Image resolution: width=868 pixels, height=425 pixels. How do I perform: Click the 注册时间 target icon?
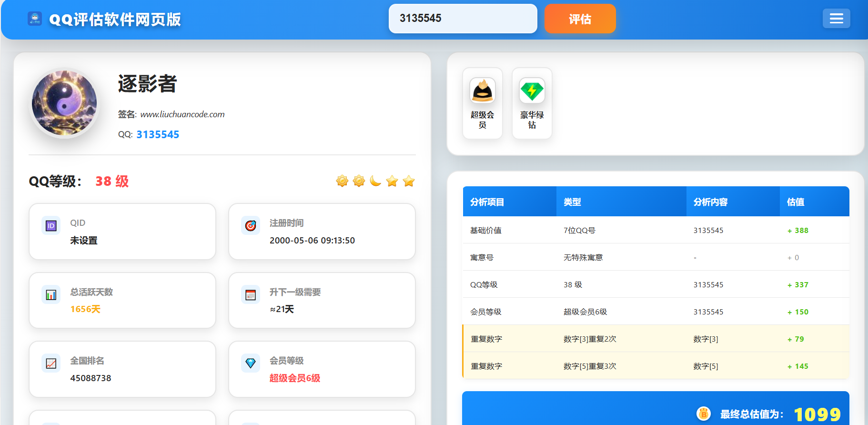point(251,226)
